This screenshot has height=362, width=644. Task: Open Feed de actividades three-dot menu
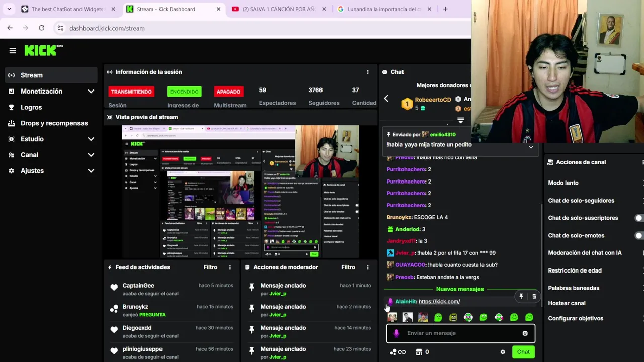tap(230, 267)
